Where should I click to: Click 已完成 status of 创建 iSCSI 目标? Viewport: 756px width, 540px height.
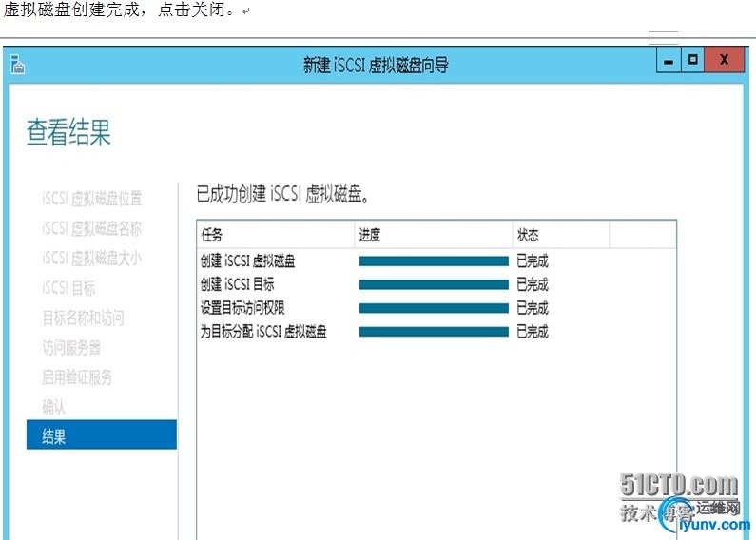pyautogui.click(x=533, y=285)
